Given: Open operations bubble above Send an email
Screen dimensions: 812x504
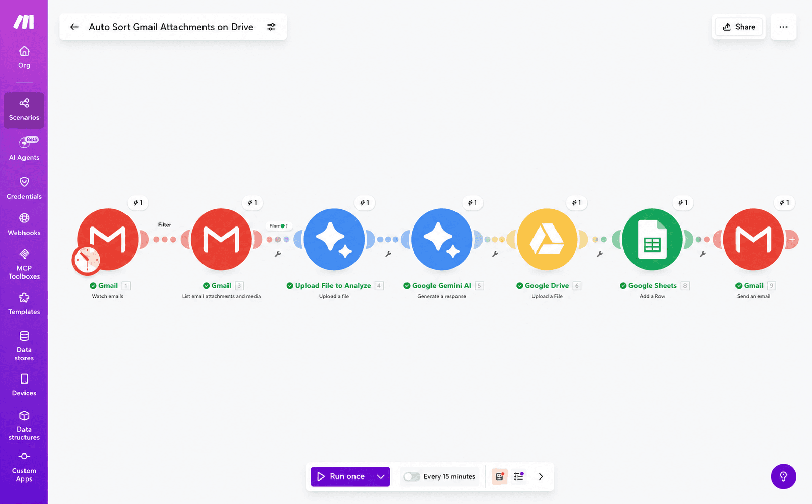Looking at the screenshot, I should 784,203.
